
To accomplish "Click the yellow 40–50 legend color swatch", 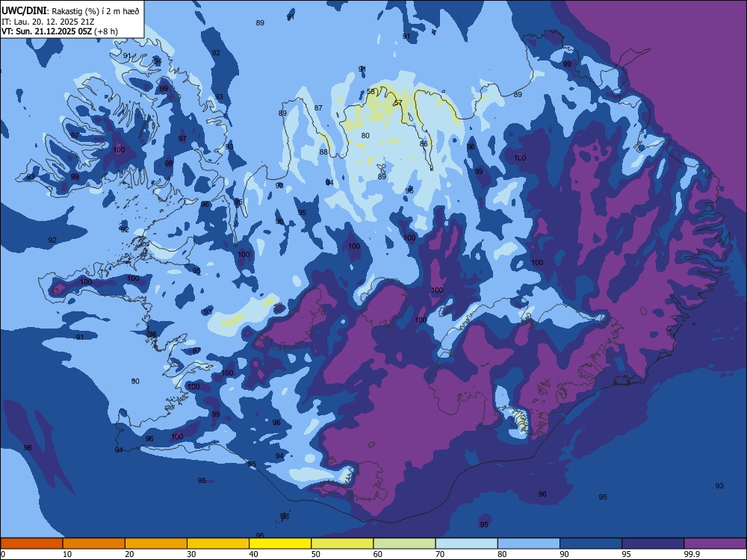I will click(x=280, y=544).
